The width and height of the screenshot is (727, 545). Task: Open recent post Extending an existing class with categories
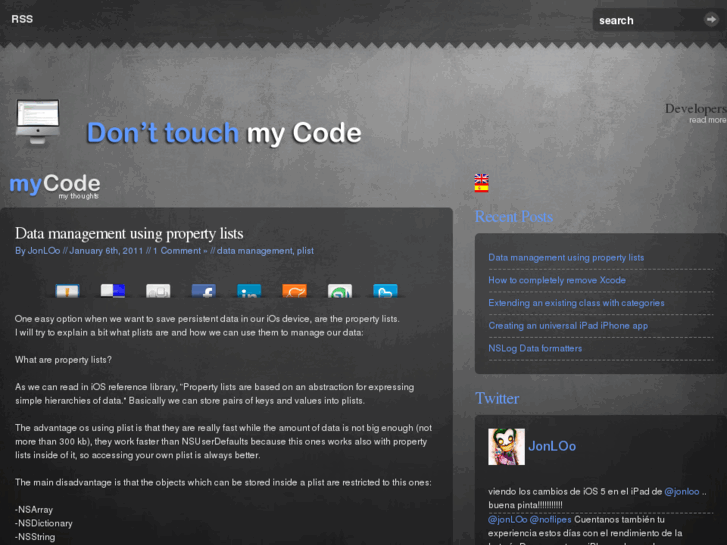coord(576,303)
